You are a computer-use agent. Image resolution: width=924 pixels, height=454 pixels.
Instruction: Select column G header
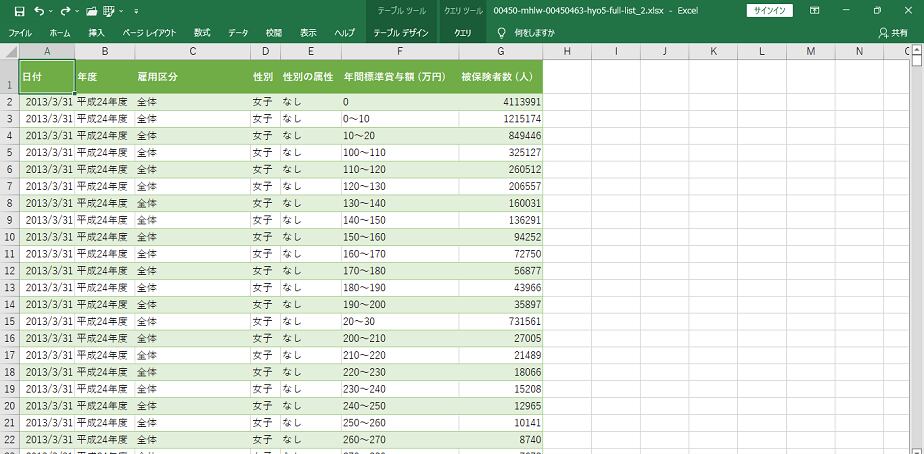pyautogui.click(x=500, y=51)
